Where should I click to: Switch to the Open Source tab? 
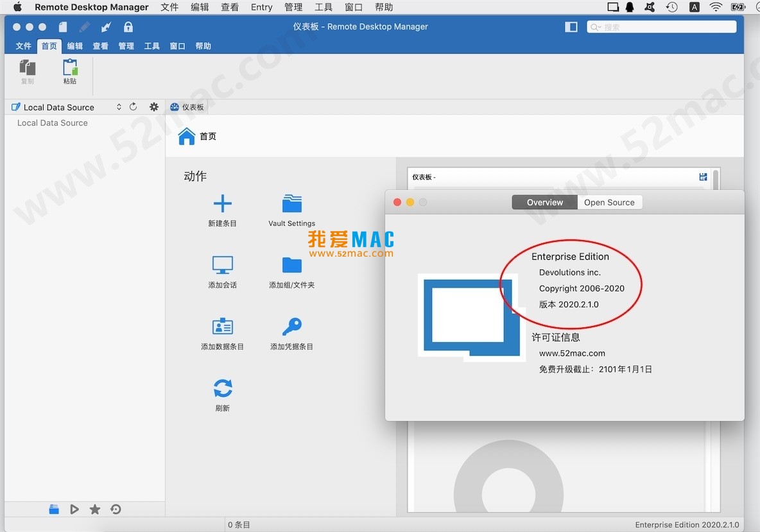point(609,202)
